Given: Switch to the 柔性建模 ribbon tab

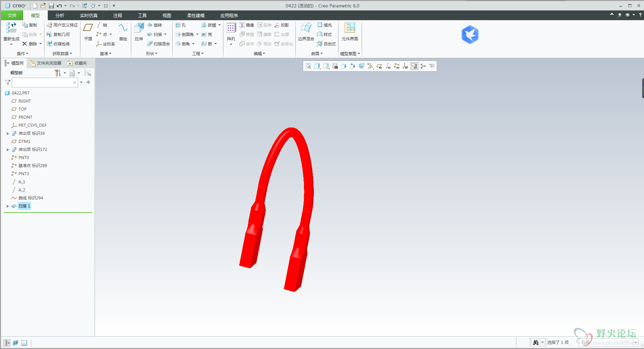Looking at the screenshot, I should tap(196, 15).
